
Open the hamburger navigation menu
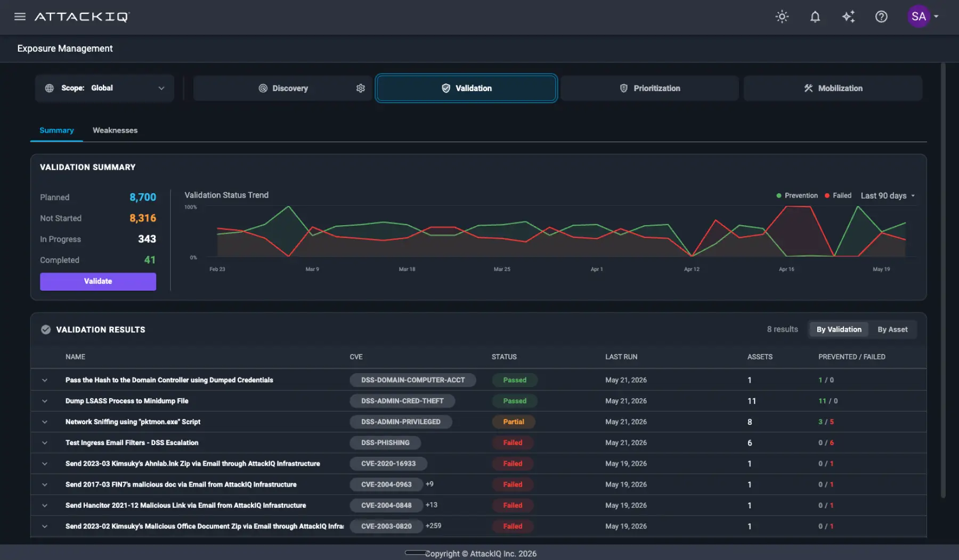click(x=20, y=17)
